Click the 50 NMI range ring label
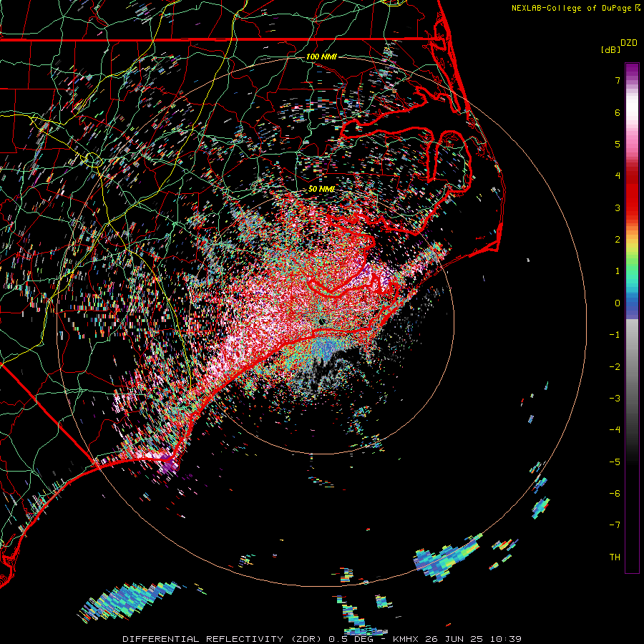Image resolution: width=644 pixels, height=644 pixels. click(x=322, y=190)
